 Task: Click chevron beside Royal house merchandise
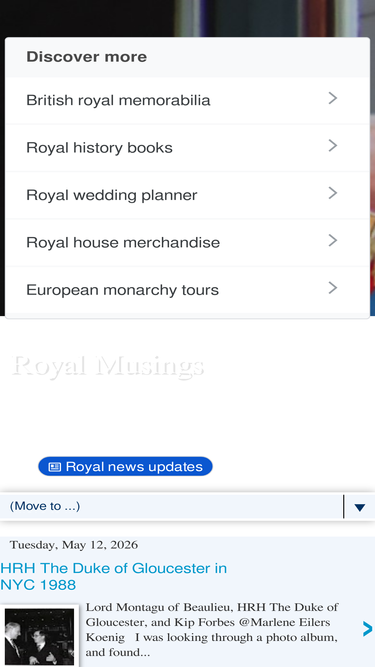tap(333, 241)
